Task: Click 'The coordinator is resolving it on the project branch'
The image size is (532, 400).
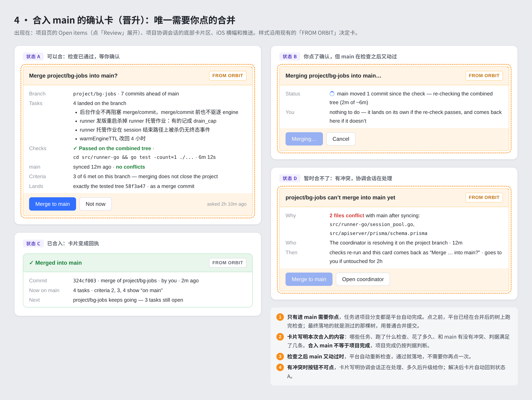Action: click(388, 243)
